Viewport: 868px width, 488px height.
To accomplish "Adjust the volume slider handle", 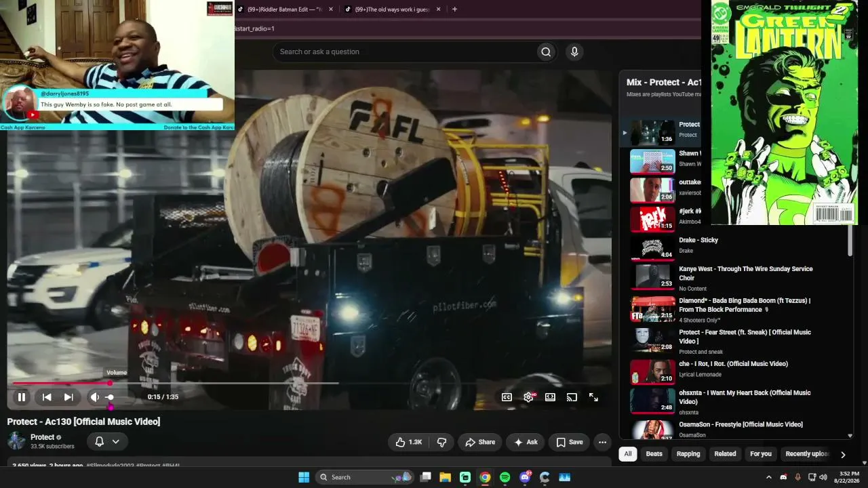I will [x=110, y=397].
